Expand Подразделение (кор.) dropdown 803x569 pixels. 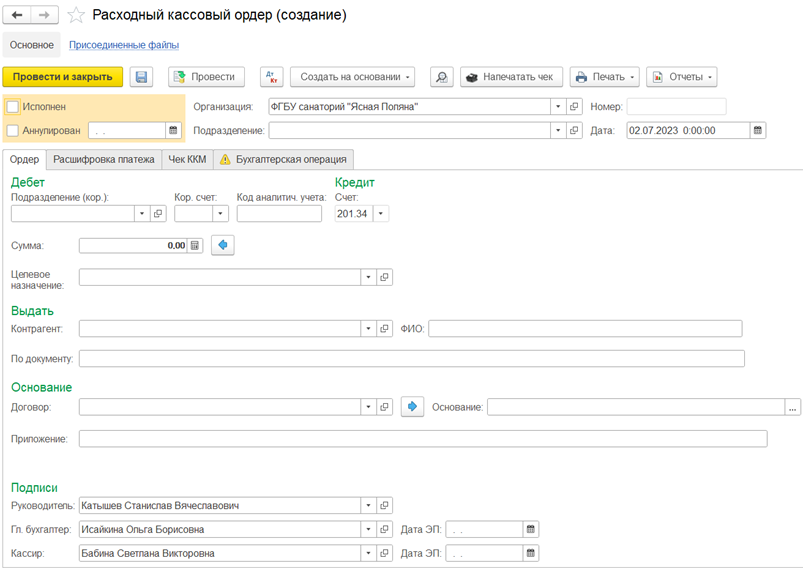click(142, 214)
